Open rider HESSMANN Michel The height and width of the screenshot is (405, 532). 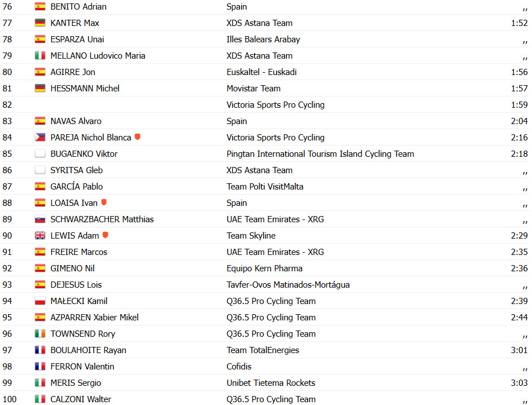click(85, 88)
